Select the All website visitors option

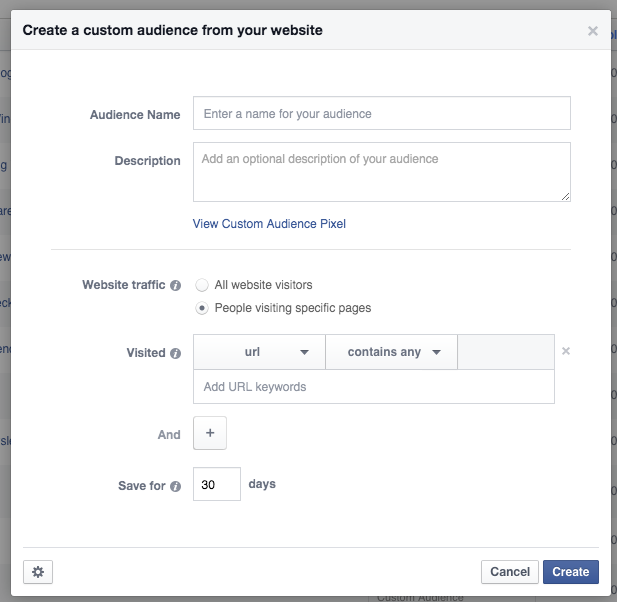click(x=203, y=285)
